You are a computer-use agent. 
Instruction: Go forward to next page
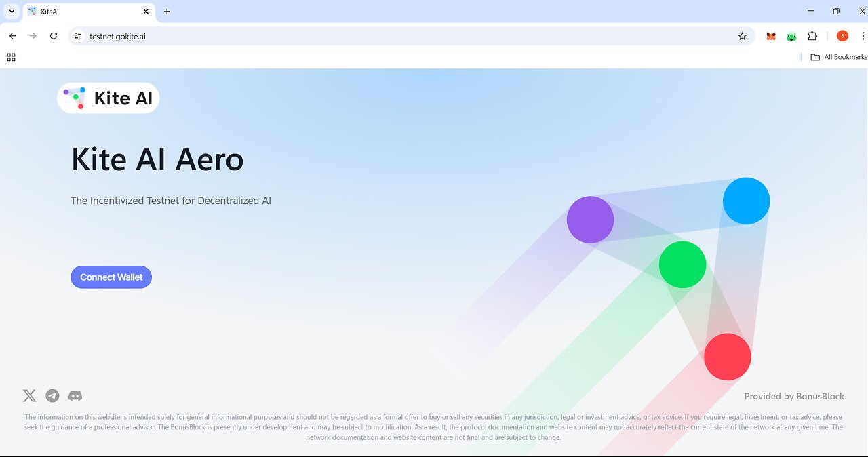point(33,36)
